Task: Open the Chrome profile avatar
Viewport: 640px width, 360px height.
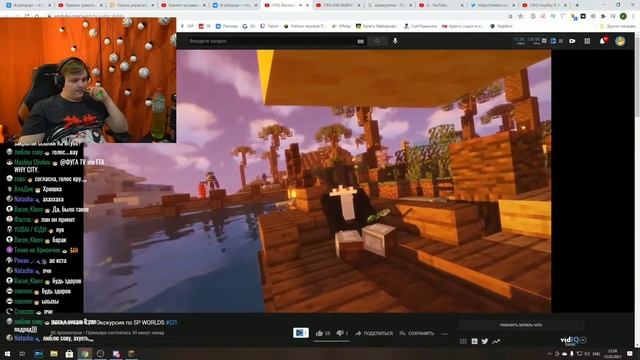Action: coord(623,16)
